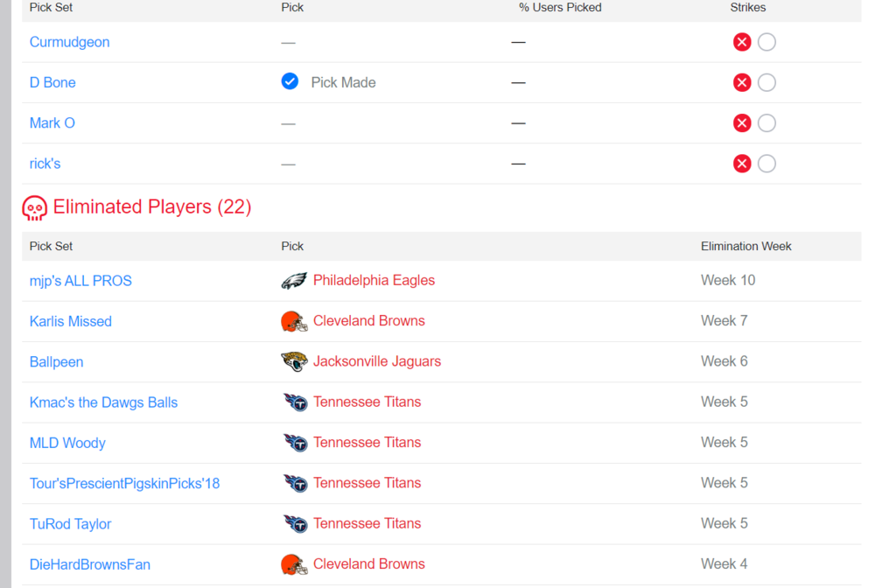Click the red X strike icon for Curmudgeon

point(742,42)
